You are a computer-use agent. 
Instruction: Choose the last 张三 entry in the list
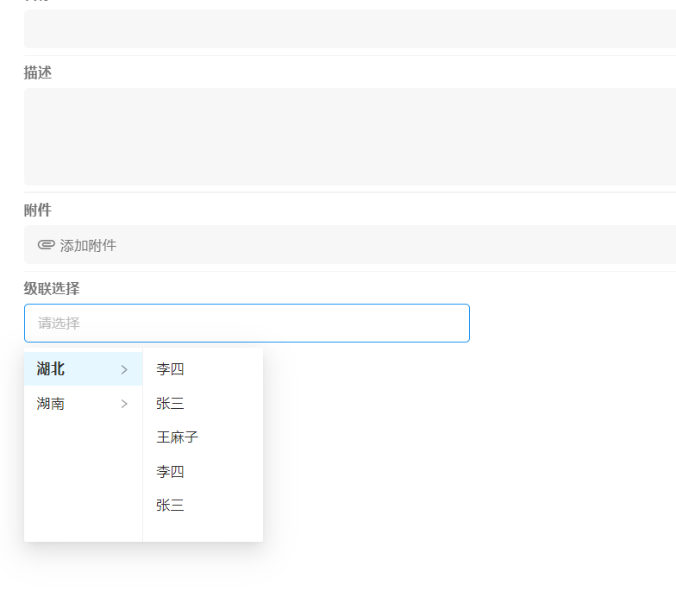click(x=170, y=506)
